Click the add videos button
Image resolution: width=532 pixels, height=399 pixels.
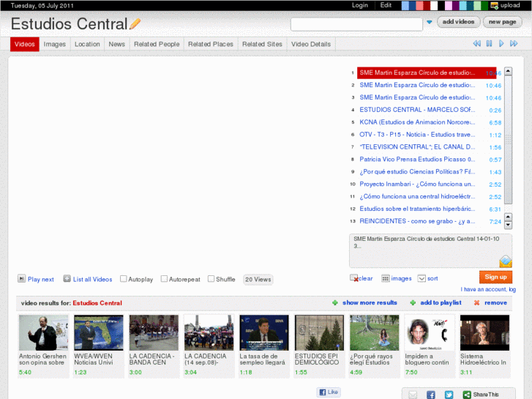coord(458,22)
